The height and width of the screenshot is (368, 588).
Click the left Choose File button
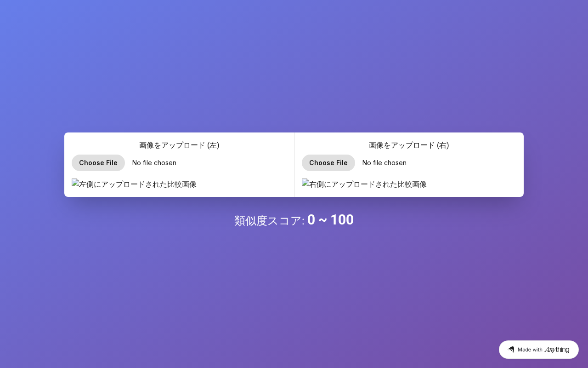98,163
